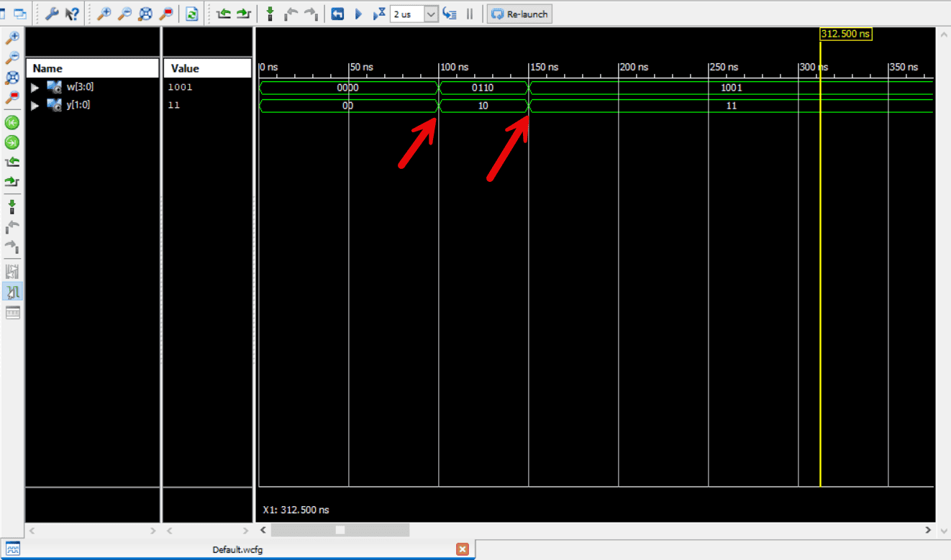Viewport: 951px width, 560px height.
Task: Toggle the highlighted snap-to-transition mode
Action: pyautogui.click(x=12, y=292)
